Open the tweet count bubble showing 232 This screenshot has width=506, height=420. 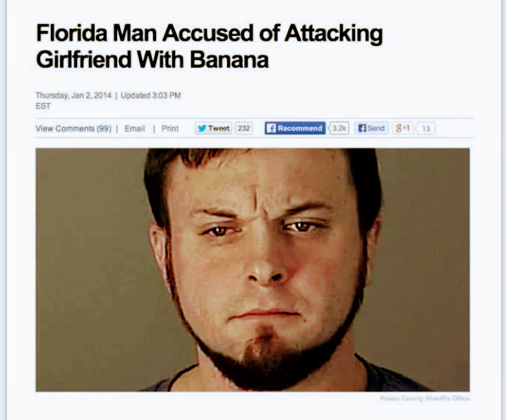click(243, 128)
